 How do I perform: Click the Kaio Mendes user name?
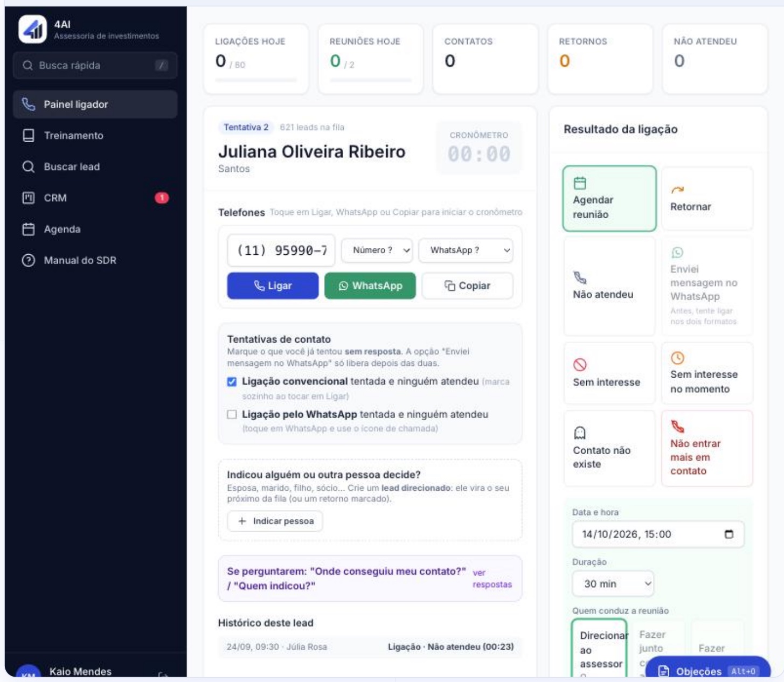click(80, 672)
